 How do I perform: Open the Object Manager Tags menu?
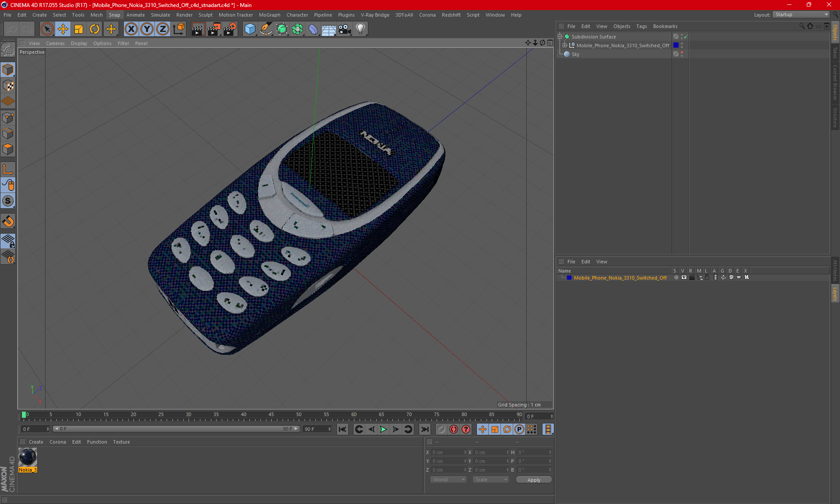tap(641, 26)
